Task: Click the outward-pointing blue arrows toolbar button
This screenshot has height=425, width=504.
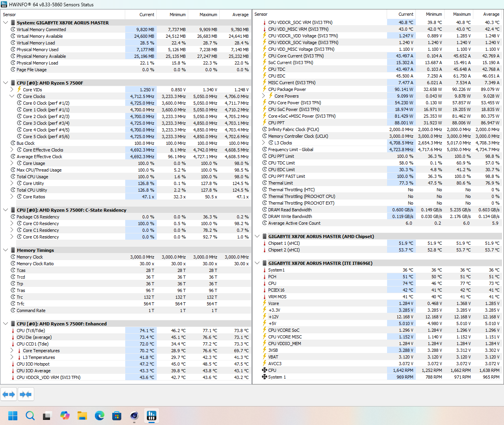Action: click(x=9, y=394)
